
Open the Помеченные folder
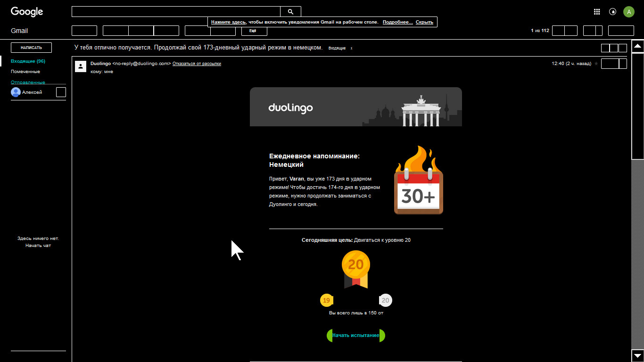tap(25, 72)
